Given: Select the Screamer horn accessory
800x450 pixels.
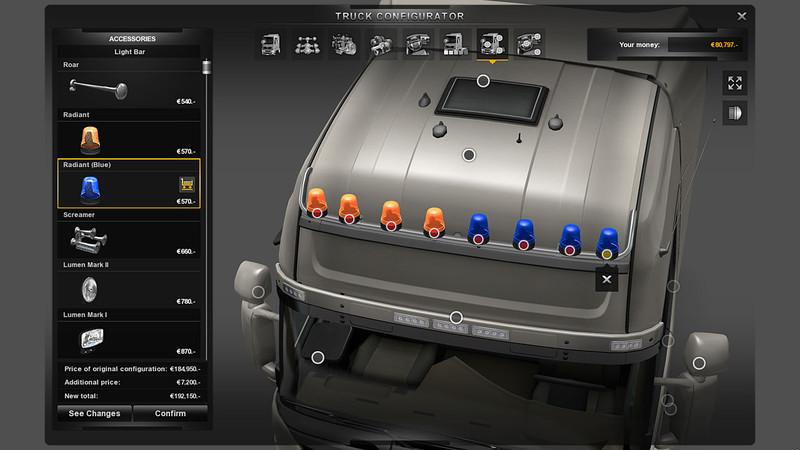Looking at the screenshot, I should click(128, 237).
